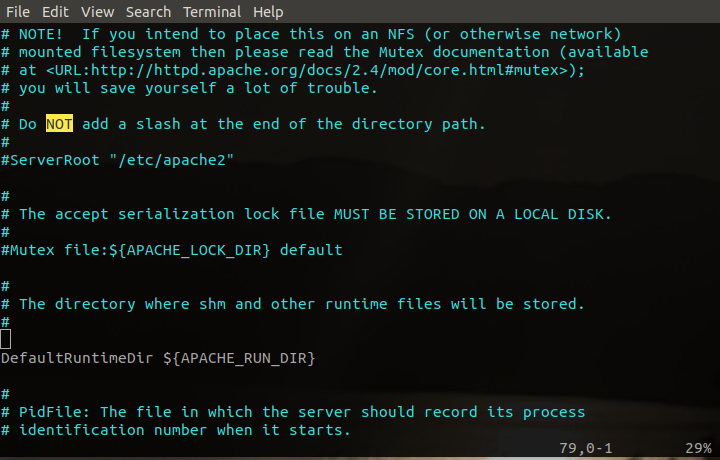Click the highlighted NOT word
The height and width of the screenshot is (460, 720).
(x=59, y=124)
